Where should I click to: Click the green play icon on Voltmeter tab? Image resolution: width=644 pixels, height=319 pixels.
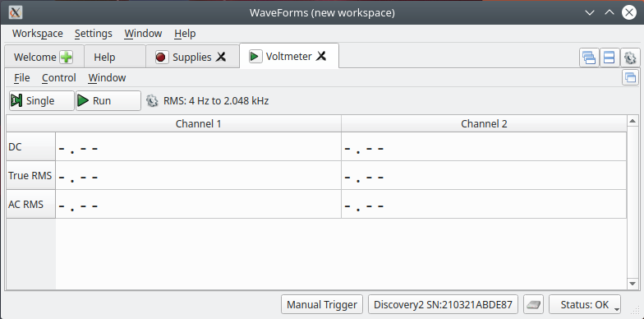(x=255, y=56)
